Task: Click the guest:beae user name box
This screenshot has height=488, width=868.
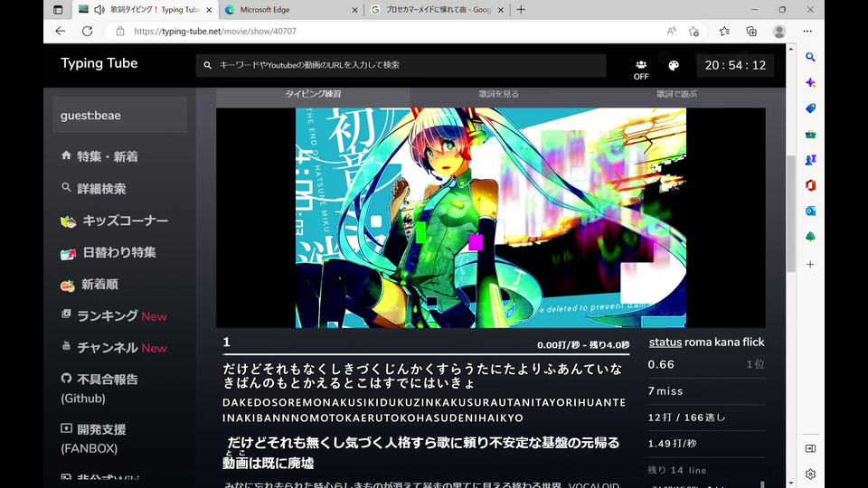Action: 119,115
